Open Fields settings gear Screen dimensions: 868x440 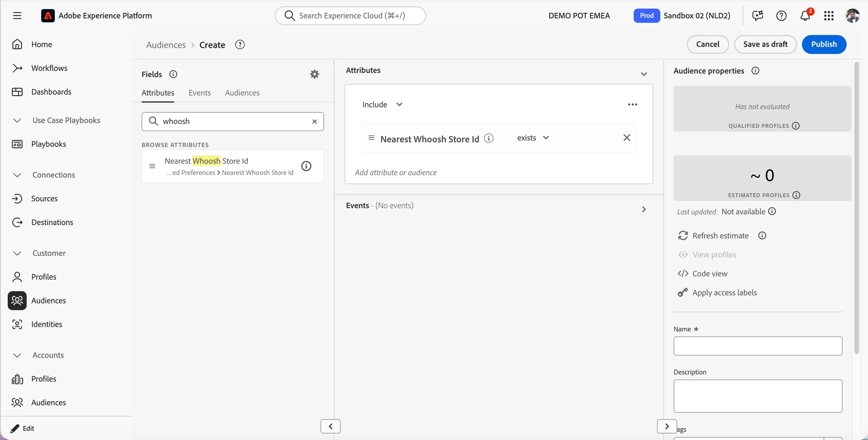pyautogui.click(x=314, y=74)
